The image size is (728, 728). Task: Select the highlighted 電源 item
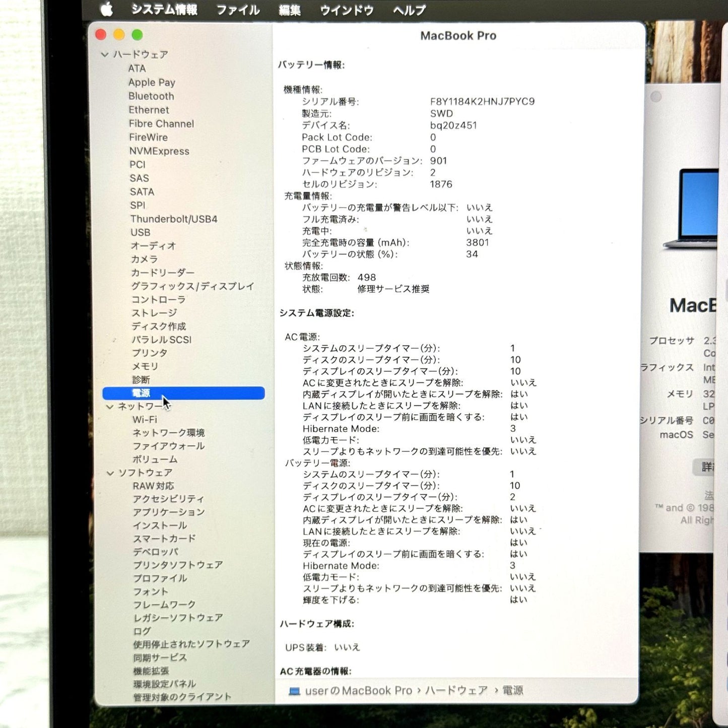click(183, 393)
